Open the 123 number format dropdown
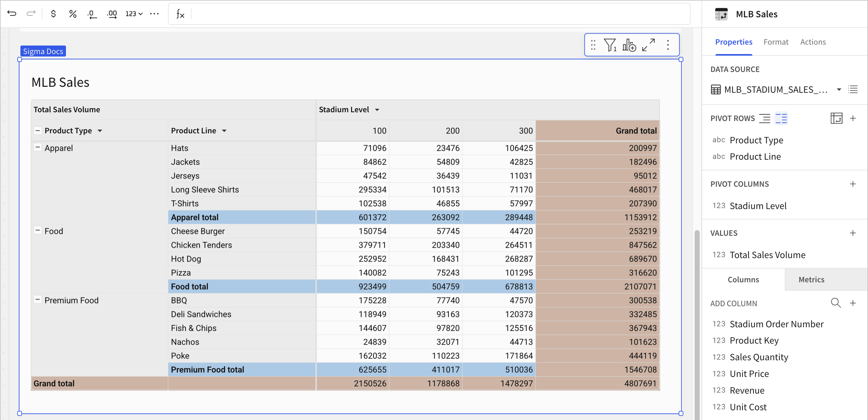This screenshot has width=868, height=420. (x=134, y=14)
